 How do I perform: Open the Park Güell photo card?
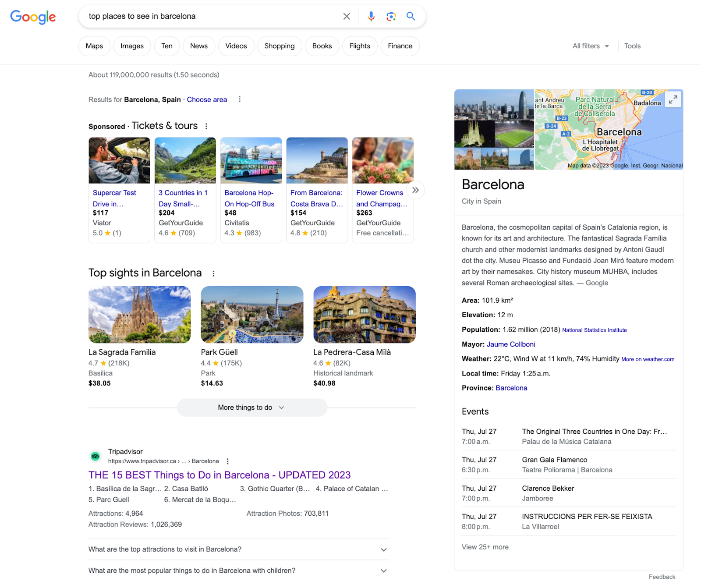[252, 315]
